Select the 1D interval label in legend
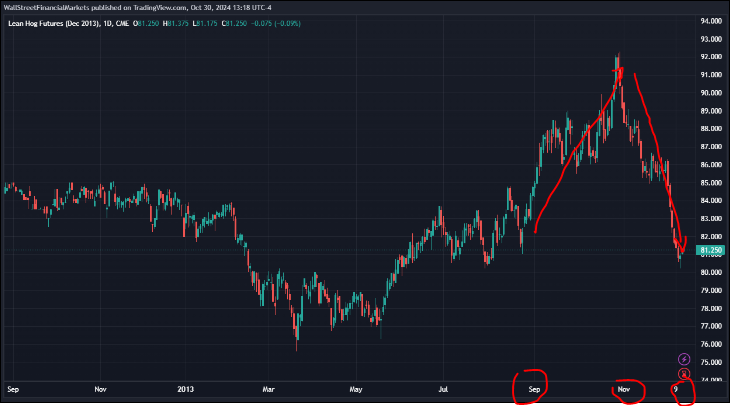This screenshot has width=730, height=406. (110, 22)
